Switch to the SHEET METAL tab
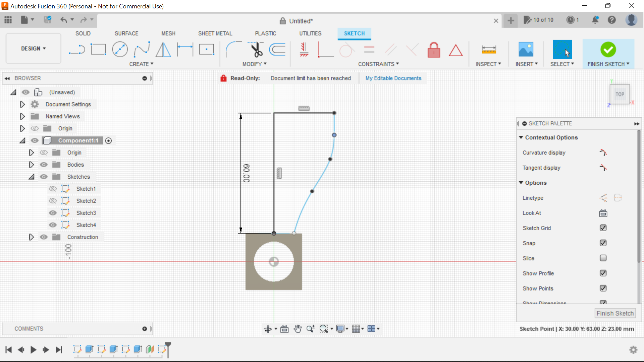 215,33
